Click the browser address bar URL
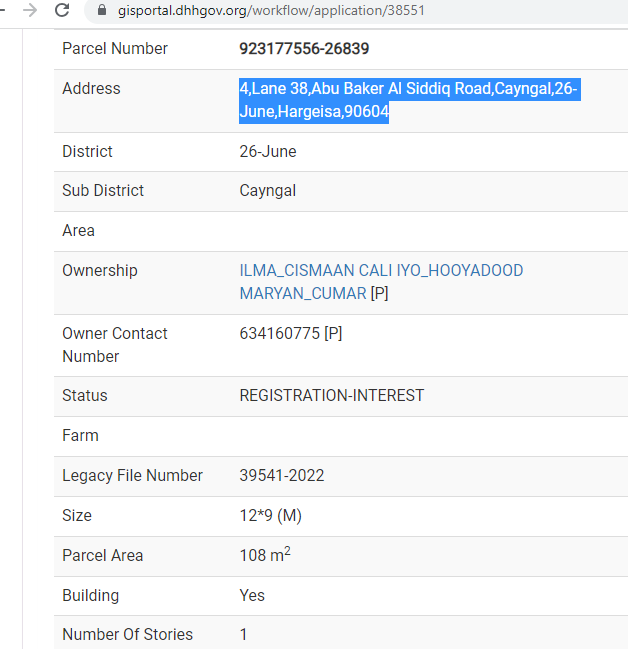Screen dimensions: 628x649 [271, 10]
